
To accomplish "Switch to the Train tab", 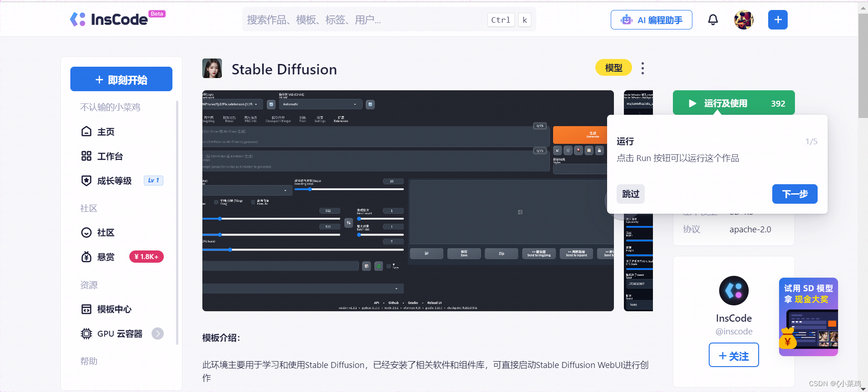I will click(303, 119).
